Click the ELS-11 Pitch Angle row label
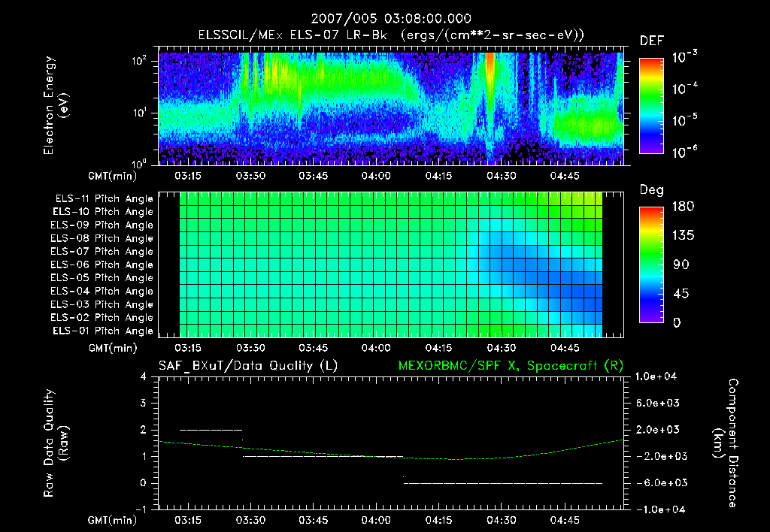 coord(104,199)
